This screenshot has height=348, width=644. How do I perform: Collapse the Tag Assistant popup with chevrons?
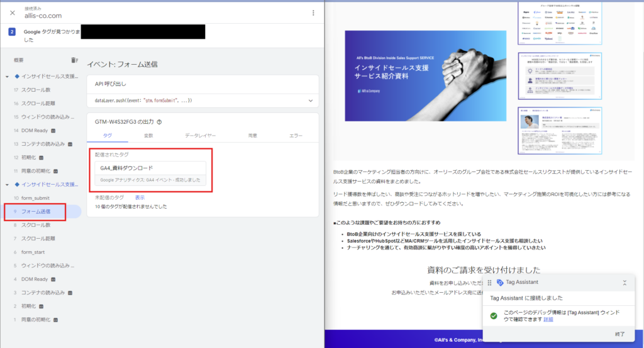tap(625, 283)
